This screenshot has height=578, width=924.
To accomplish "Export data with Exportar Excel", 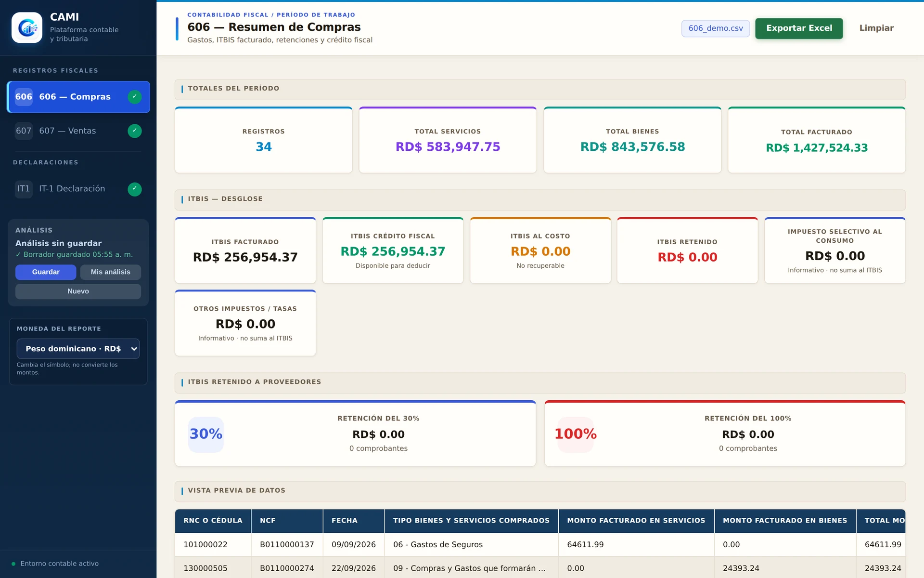I will click(799, 28).
